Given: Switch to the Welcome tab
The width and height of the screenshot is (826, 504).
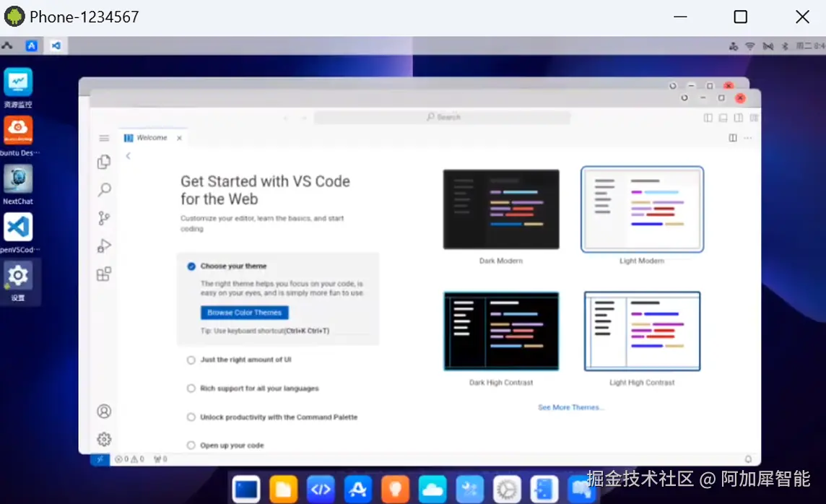Looking at the screenshot, I should coord(152,138).
